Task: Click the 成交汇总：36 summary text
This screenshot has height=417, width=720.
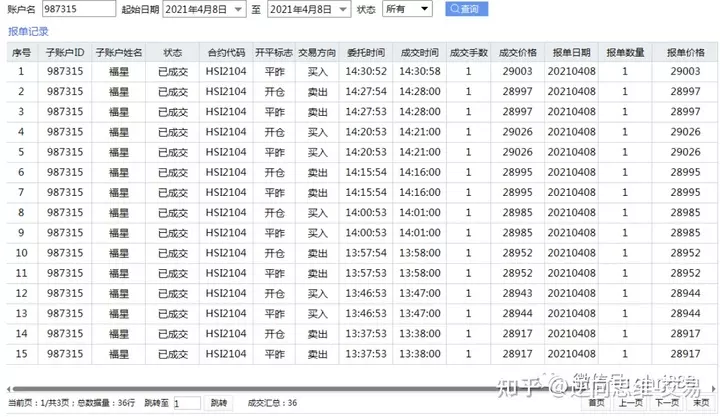Action: coord(272,403)
